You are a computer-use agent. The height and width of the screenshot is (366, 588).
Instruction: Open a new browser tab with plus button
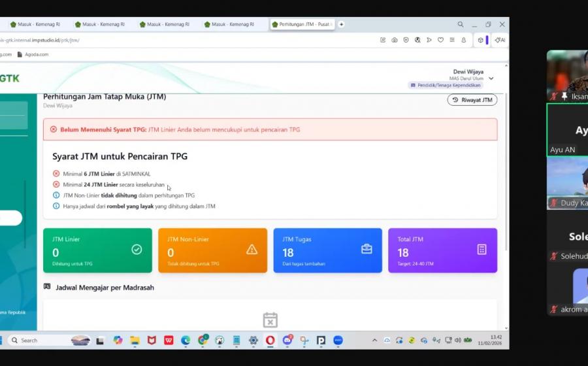341,24
